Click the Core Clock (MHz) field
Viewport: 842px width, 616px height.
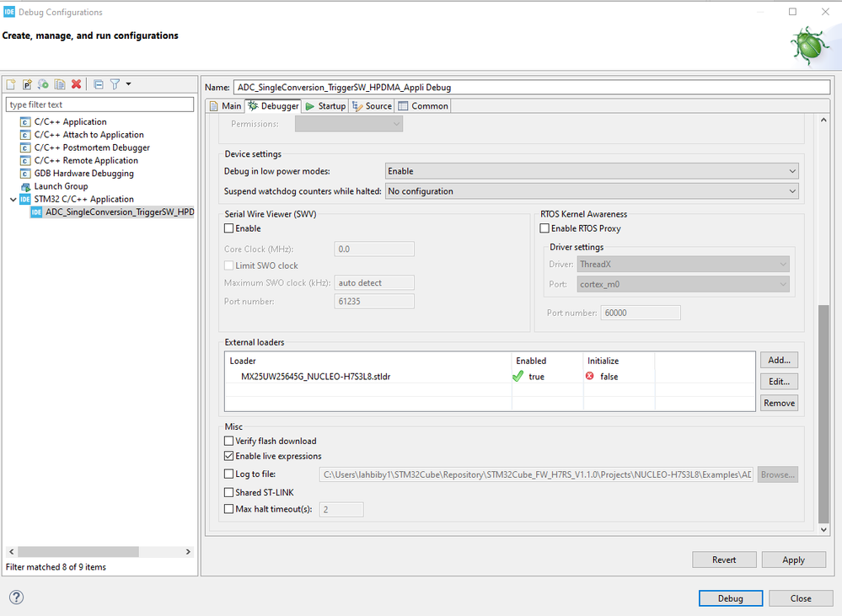(374, 249)
